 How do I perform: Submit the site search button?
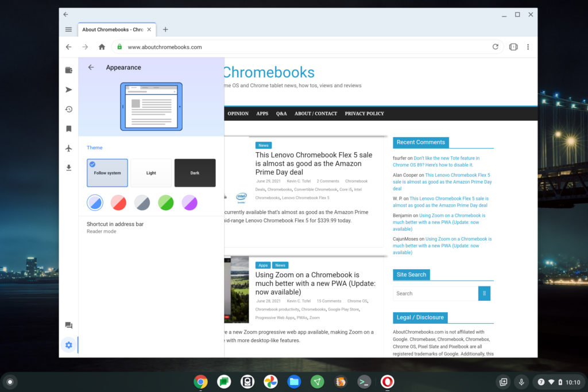point(484,293)
